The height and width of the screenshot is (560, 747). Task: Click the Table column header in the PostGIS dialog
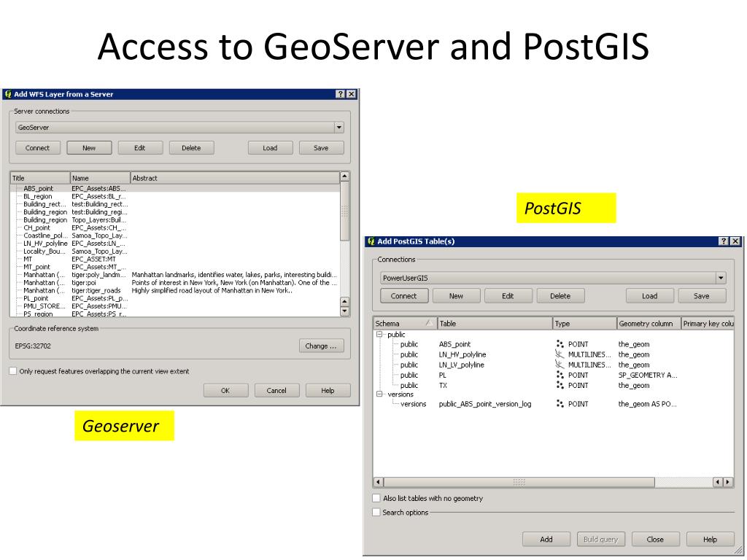tap(495, 323)
